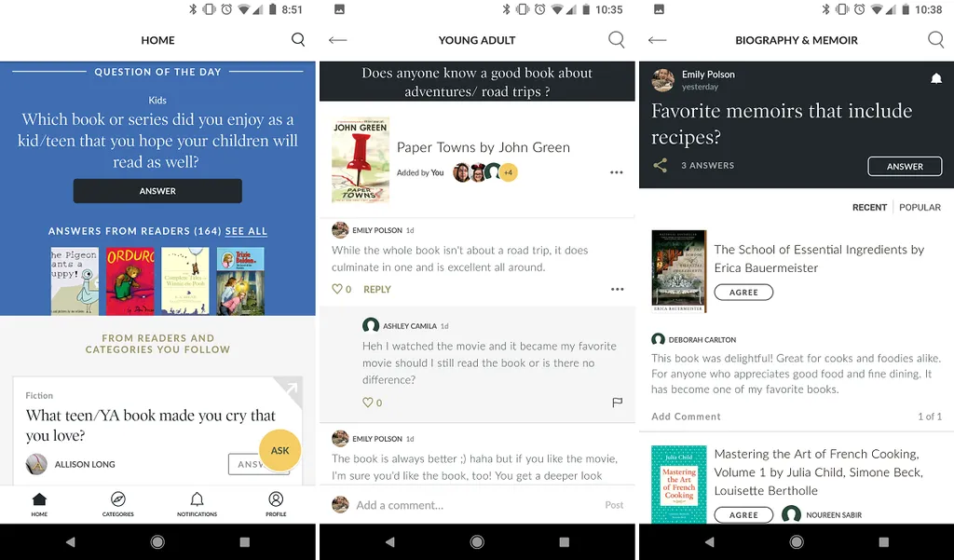Open the Pigeon book cover thumbnail
The width and height of the screenshot is (954, 560).
point(75,281)
